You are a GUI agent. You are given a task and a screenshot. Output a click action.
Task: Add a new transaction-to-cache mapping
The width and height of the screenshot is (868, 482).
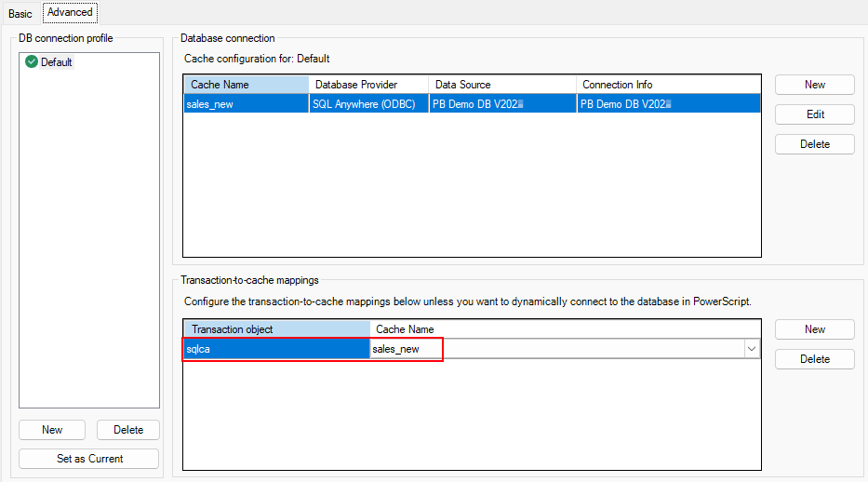point(814,329)
